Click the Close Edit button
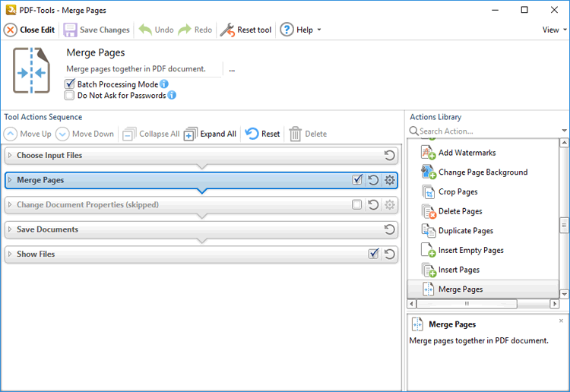Image resolution: width=570 pixels, height=392 pixels. [30, 30]
